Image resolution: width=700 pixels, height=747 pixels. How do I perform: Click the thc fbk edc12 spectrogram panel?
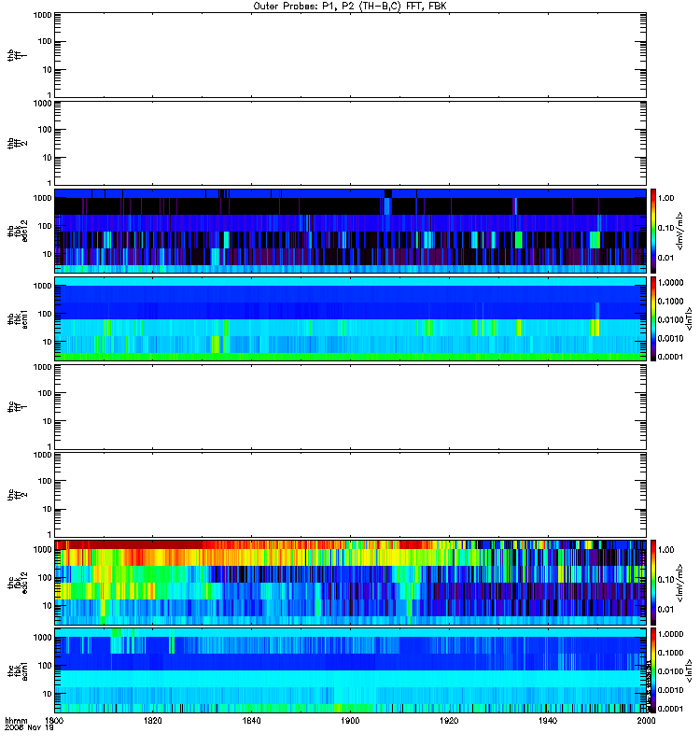point(350,582)
